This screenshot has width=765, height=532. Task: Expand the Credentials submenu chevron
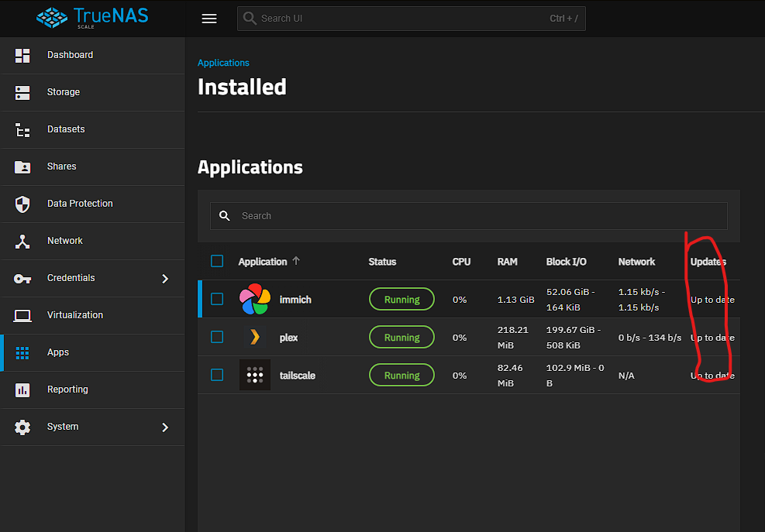coord(165,279)
